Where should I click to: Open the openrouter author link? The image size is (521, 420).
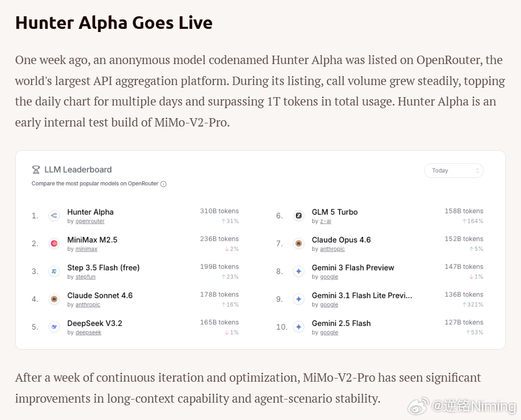pyautogui.click(x=90, y=222)
